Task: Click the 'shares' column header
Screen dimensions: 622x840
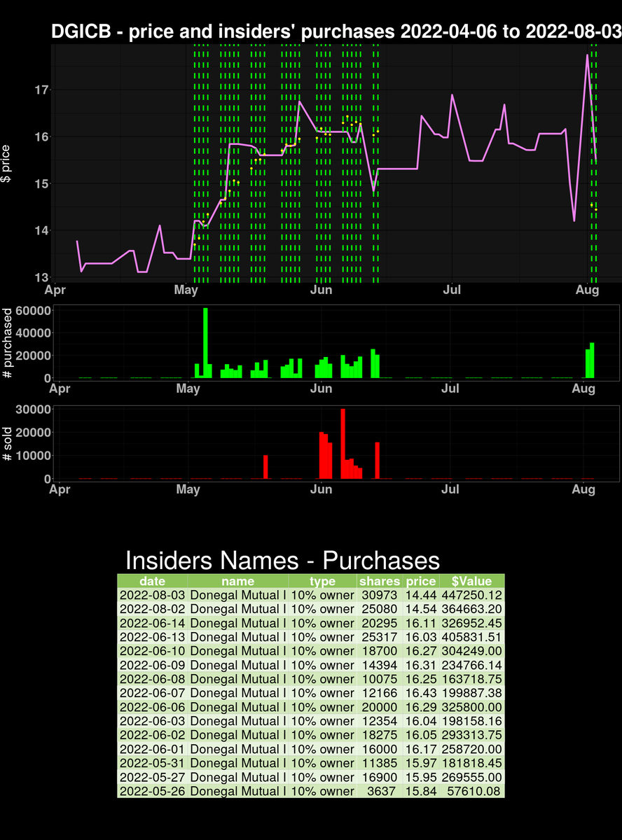Action: coord(379,581)
